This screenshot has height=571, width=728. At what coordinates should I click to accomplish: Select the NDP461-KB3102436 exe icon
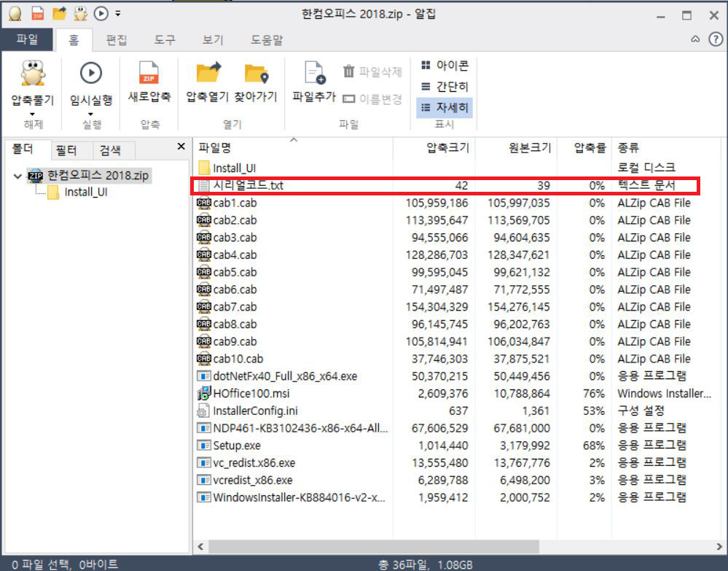coord(204,428)
